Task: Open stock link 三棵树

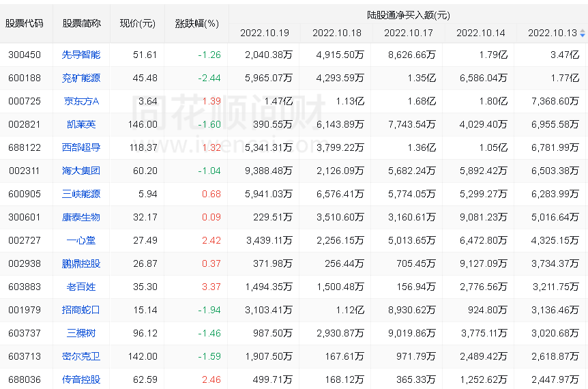Action: (x=81, y=333)
